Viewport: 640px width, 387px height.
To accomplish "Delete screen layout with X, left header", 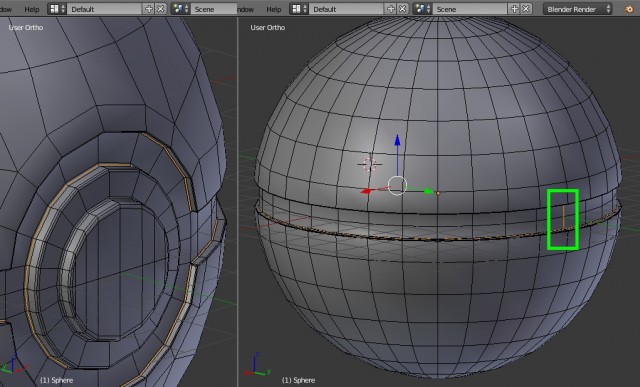I will 161,9.
